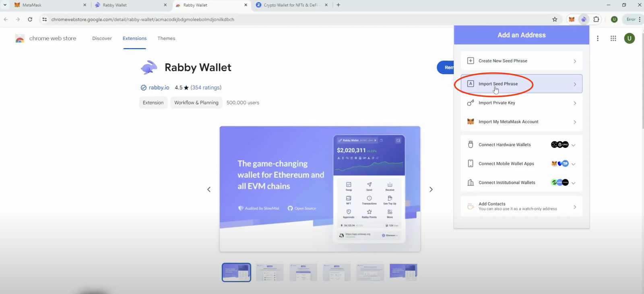Click the Add Contacts cup icon
The width and height of the screenshot is (644, 294).
[471, 206]
